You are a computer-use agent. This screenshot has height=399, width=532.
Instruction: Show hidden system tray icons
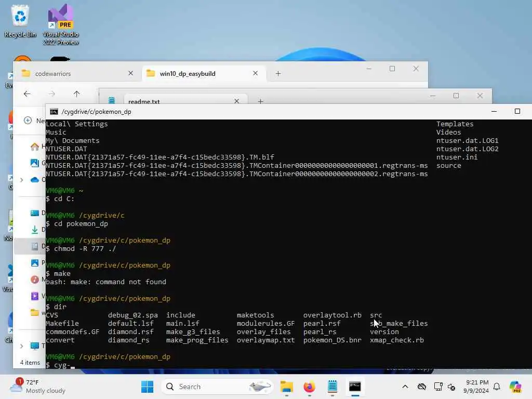[x=405, y=387]
